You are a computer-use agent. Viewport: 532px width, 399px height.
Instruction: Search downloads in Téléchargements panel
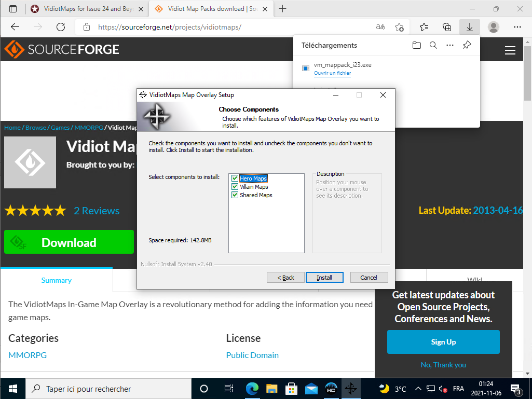tap(433, 45)
